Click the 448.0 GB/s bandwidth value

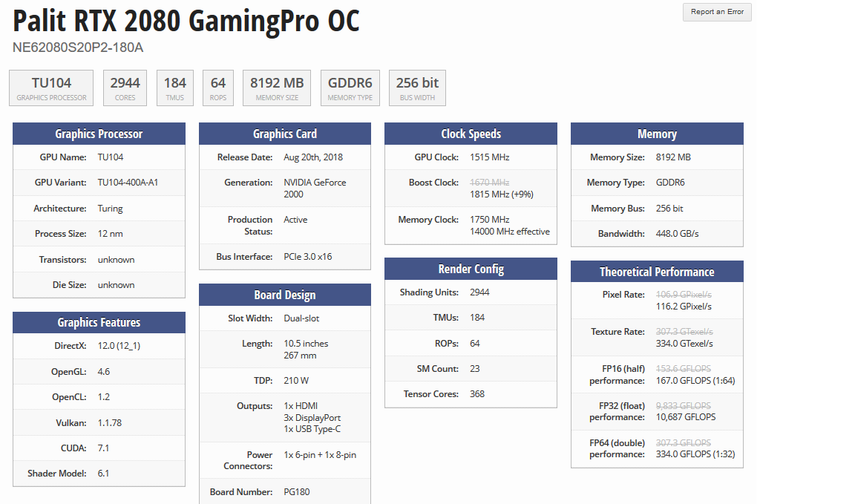677,234
